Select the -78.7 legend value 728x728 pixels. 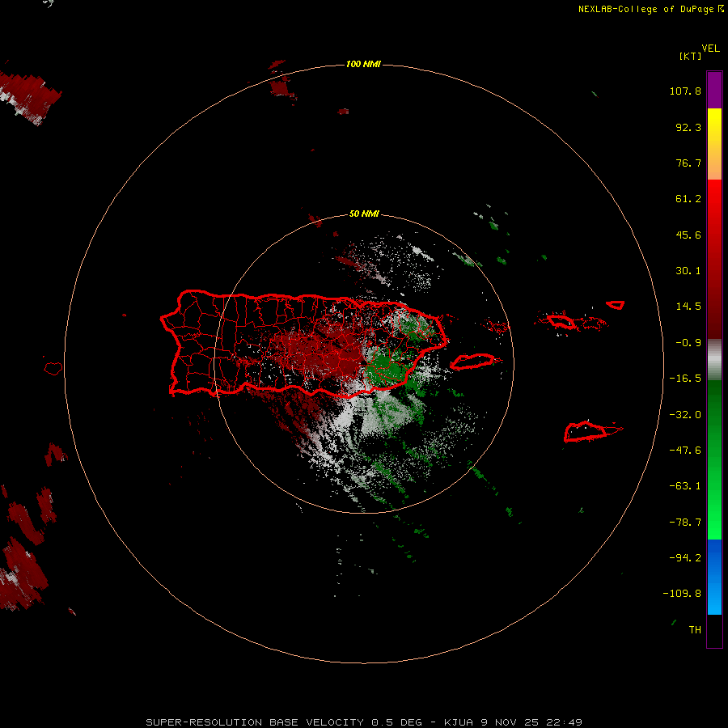685,523
